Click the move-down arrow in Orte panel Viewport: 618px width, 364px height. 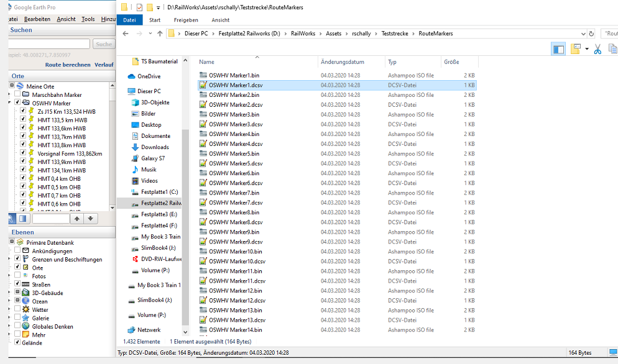click(91, 219)
